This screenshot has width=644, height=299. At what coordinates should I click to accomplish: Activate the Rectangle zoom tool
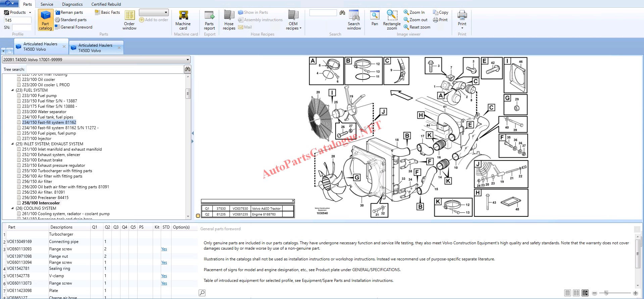[x=392, y=20]
